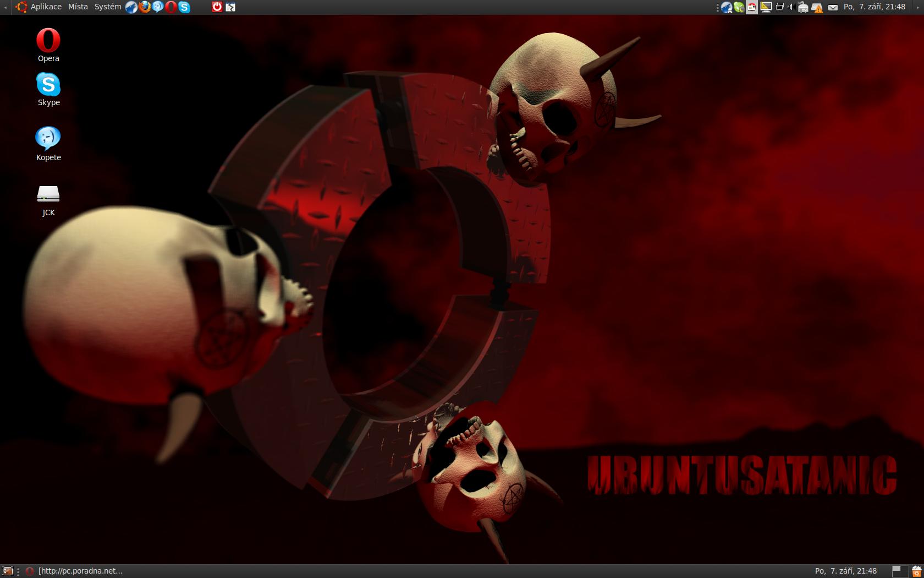This screenshot has height=578, width=924.
Task: Open the JCK drive icon on desktop
Action: [x=48, y=200]
